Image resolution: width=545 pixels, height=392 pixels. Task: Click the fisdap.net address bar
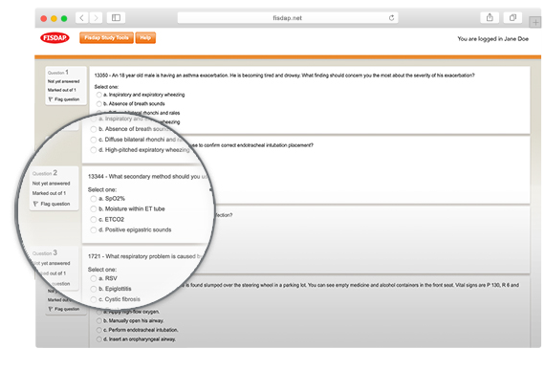[288, 18]
